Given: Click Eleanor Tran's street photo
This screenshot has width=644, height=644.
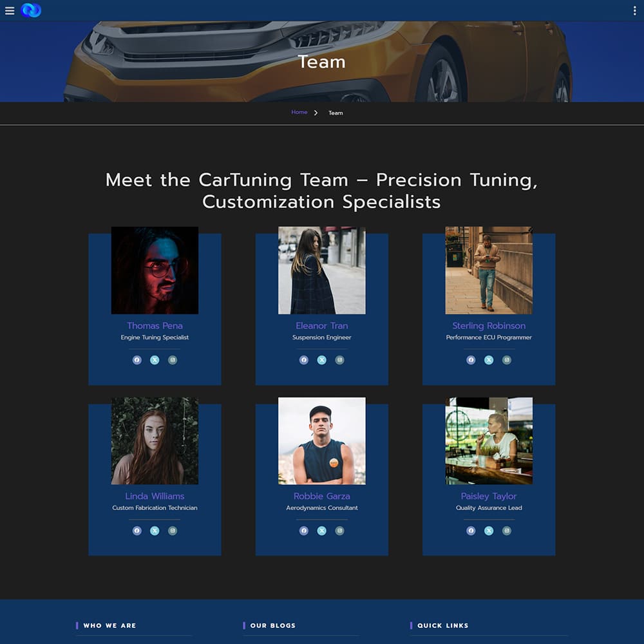Looking at the screenshot, I should coord(322,270).
